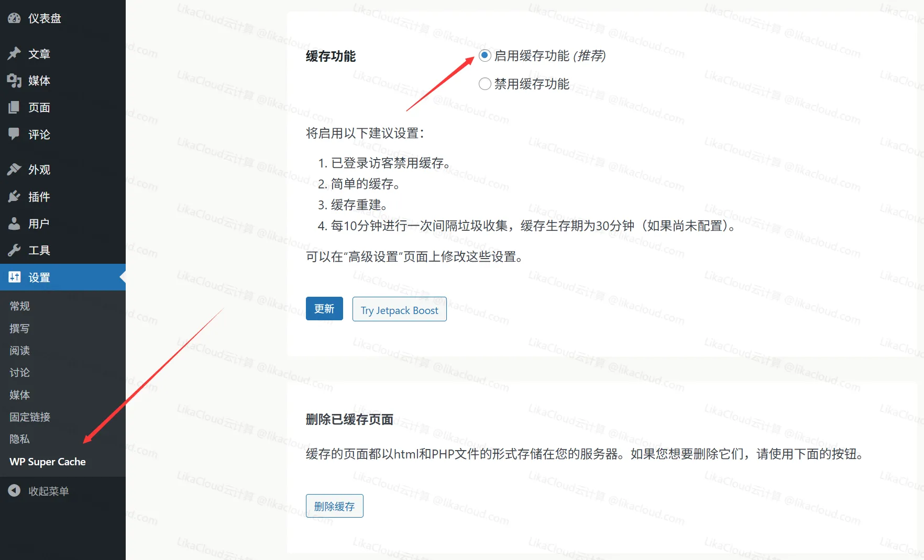924x560 pixels.
Task: Select the 禁用缓存功能 radio button
Action: (x=485, y=84)
